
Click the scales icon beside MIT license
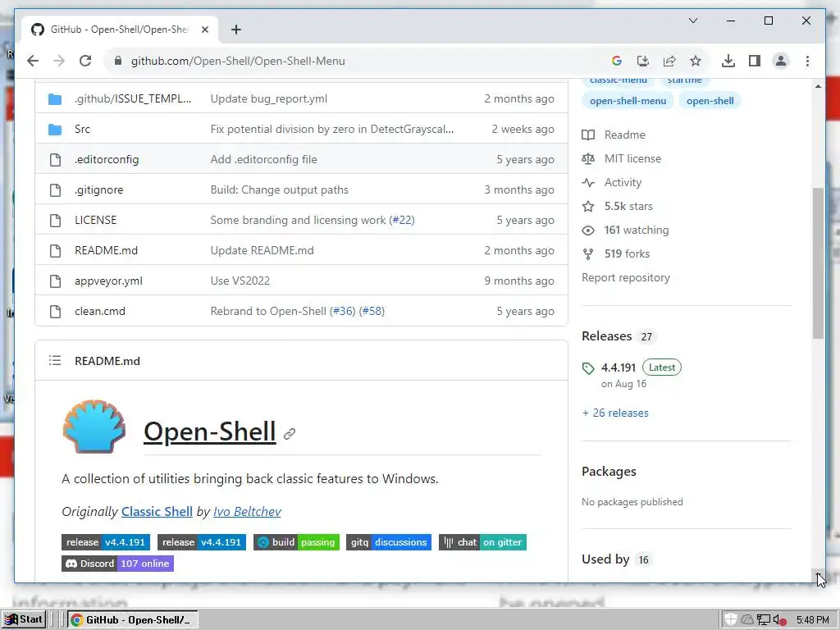(588, 158)
